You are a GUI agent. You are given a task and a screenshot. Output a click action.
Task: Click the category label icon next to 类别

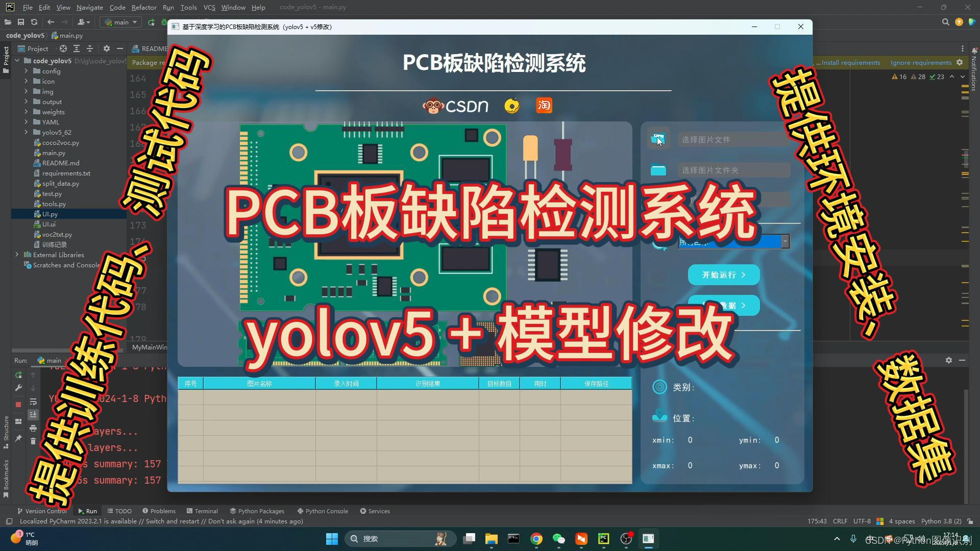[659, 387]
